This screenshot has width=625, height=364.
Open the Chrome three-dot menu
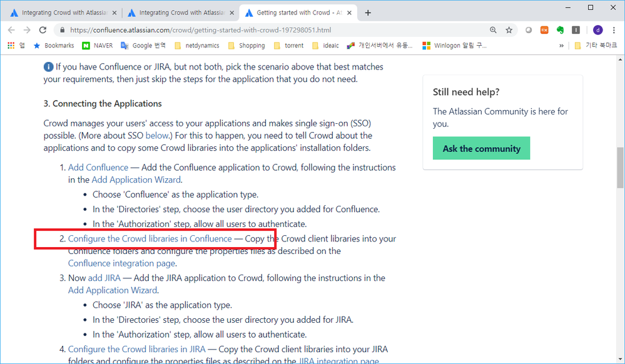614,30
